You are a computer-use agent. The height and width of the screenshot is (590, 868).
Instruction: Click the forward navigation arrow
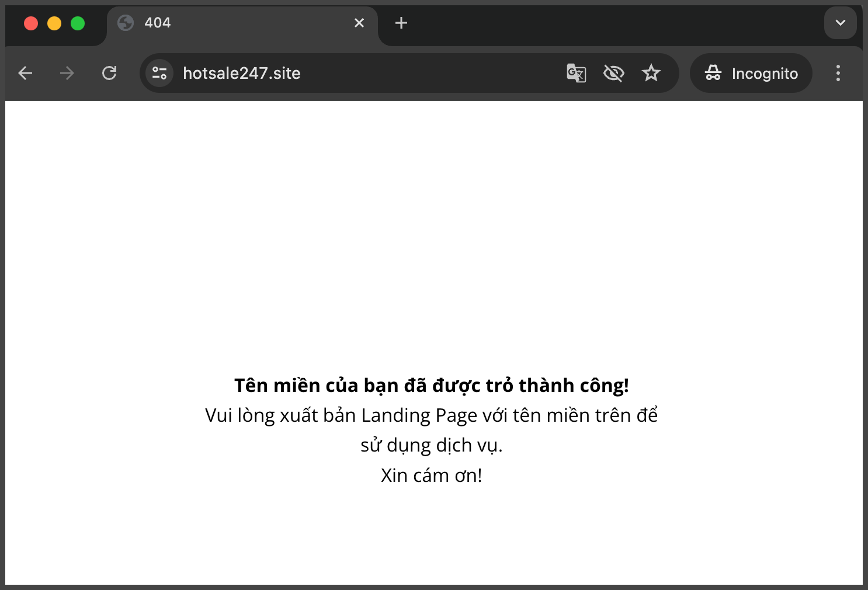67,73
